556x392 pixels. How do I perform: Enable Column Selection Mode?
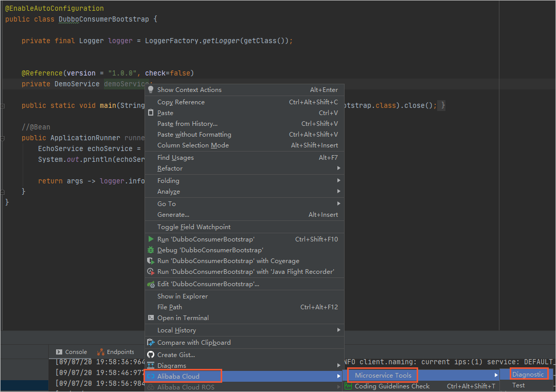(x=244, y=145)
